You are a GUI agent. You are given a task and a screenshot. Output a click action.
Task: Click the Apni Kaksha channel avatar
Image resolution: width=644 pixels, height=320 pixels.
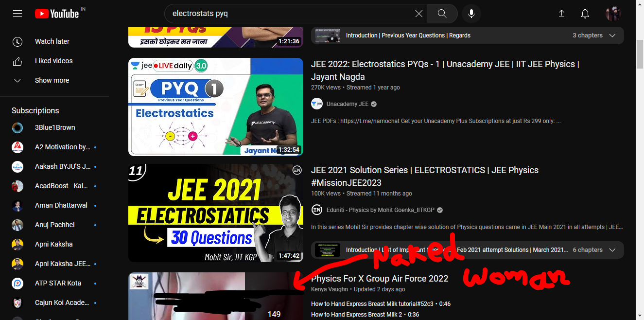(x=17, y=244)
